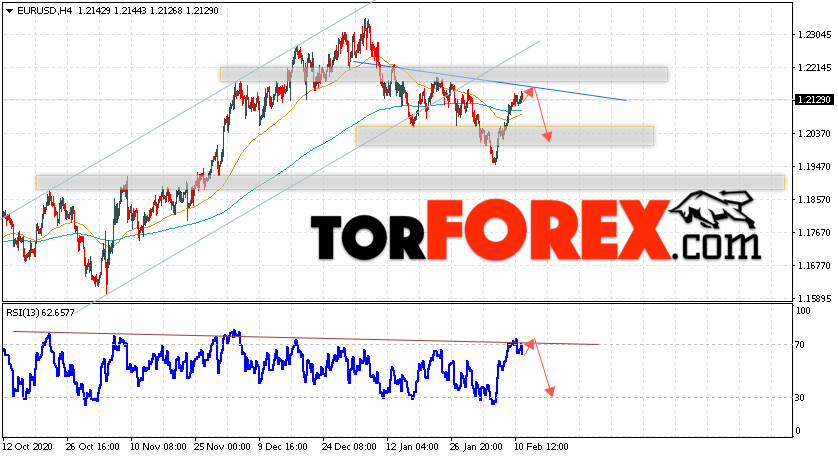The width and height of the screenshot is (838, 458).
Task: Click the highlighted current price tag 1.21290
Action: coord(814,100)
